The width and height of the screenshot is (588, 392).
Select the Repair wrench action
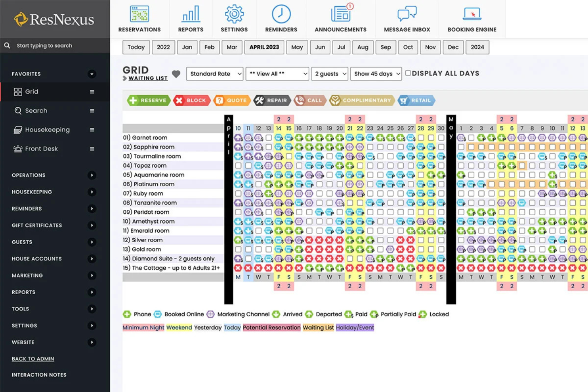coord(272,100)
